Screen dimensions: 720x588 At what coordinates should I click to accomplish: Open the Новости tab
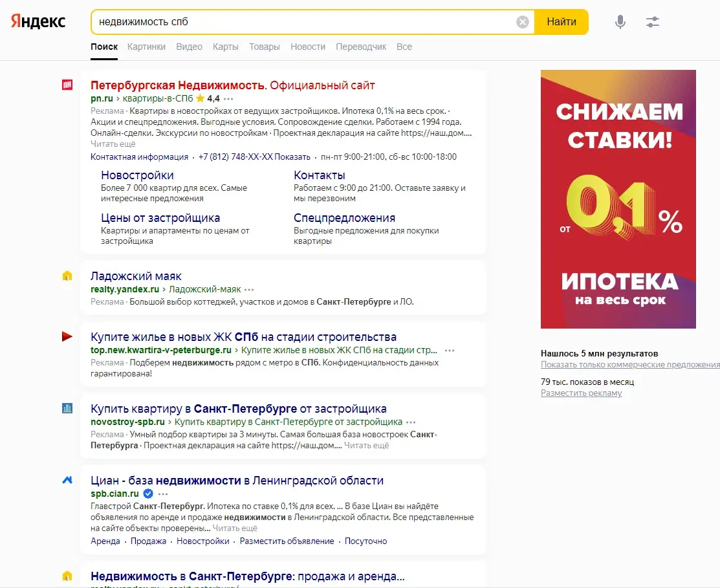point(307,47)
